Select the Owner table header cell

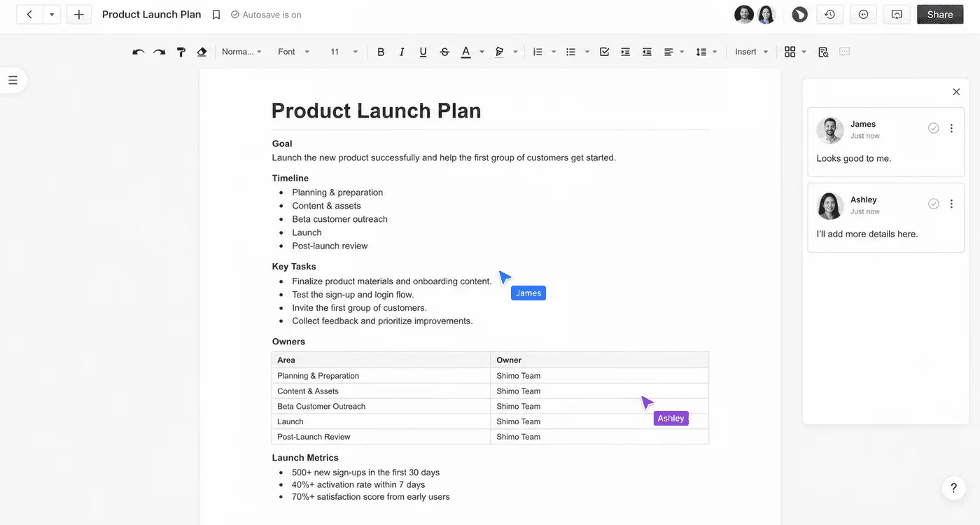tap(600, 360)
